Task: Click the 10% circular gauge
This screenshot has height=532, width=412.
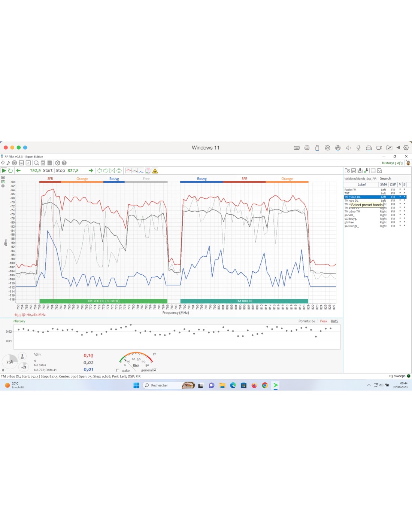Action: (24, 367)
